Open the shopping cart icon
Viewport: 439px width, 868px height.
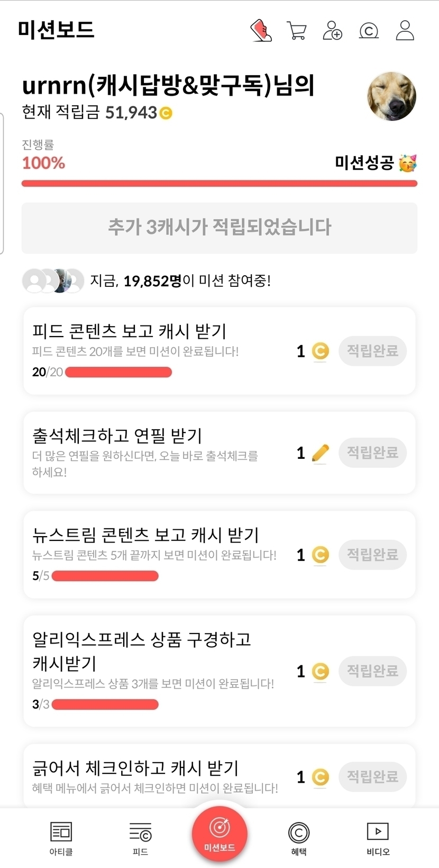(x=297, y=31)
